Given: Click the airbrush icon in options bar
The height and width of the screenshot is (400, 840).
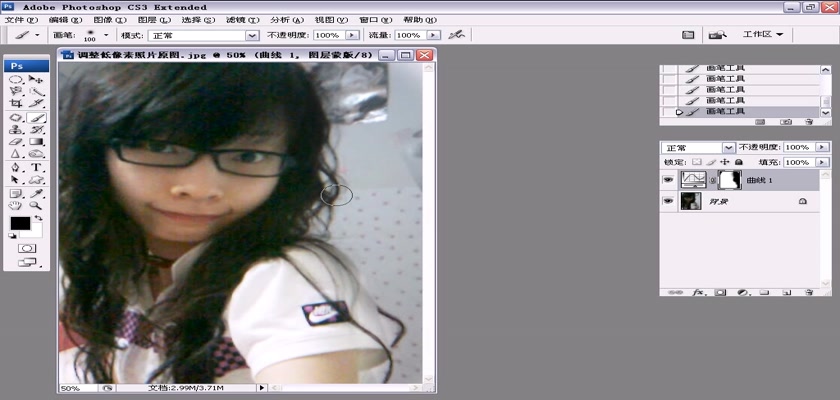Looking at the screenshot, I should tap(457, 34).
